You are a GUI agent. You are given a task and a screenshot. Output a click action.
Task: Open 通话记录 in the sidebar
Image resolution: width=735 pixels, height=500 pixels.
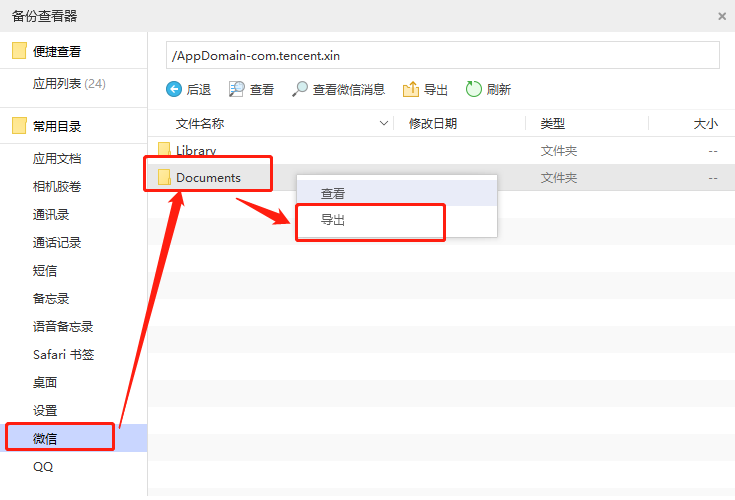[57, 243]
